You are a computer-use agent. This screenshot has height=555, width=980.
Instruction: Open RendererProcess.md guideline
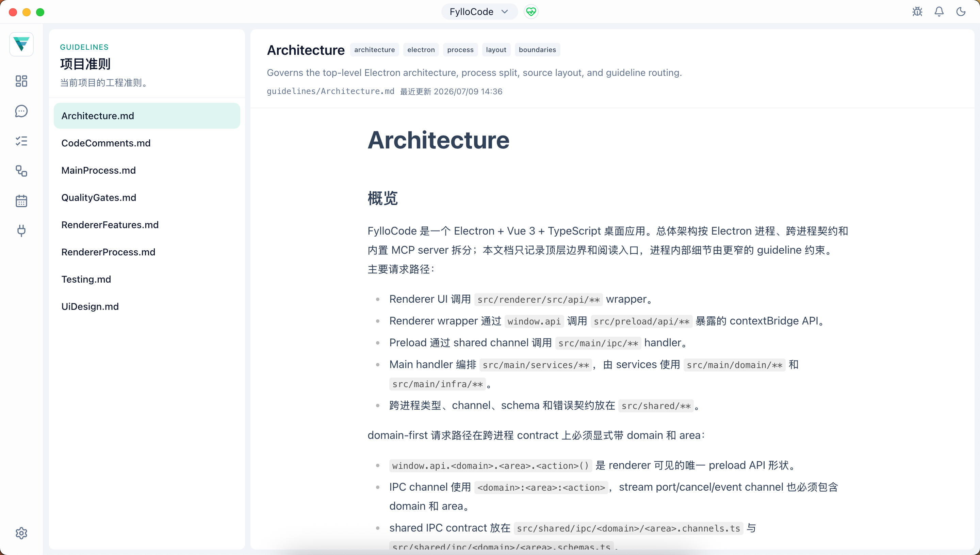pyautogui.click(x=147, y=252)
